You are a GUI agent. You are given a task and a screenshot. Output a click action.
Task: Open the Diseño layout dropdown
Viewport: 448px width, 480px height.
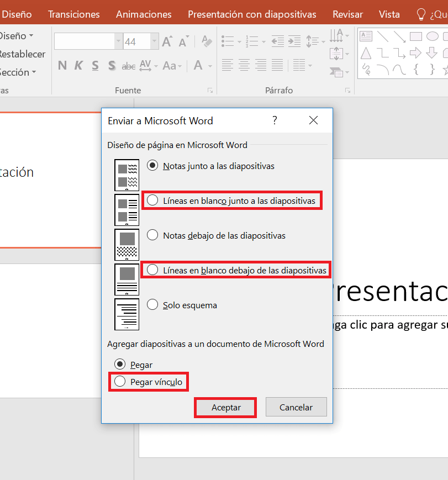(17, 36)
